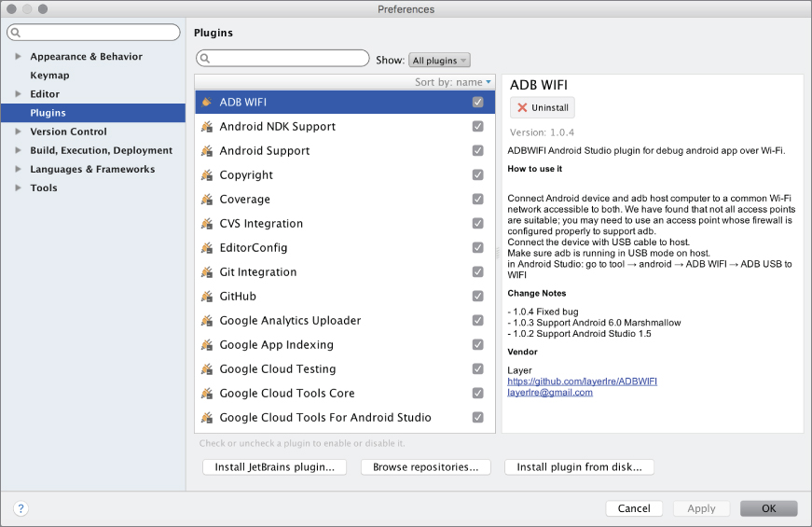
Task: Click the Android Support plugin icon
Action: point(207,151)
